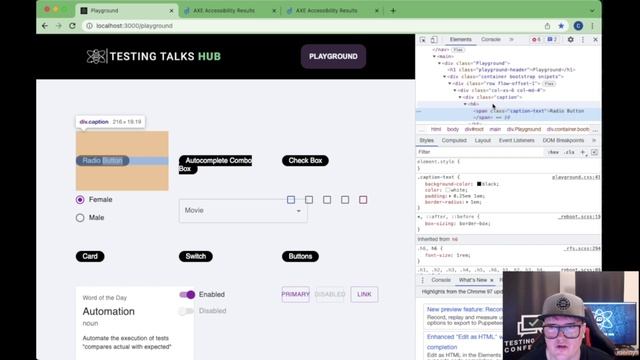The height and width of the screenshot is (360, 640).
Task: Open the Computed styles tab
Action: [454, 140]
